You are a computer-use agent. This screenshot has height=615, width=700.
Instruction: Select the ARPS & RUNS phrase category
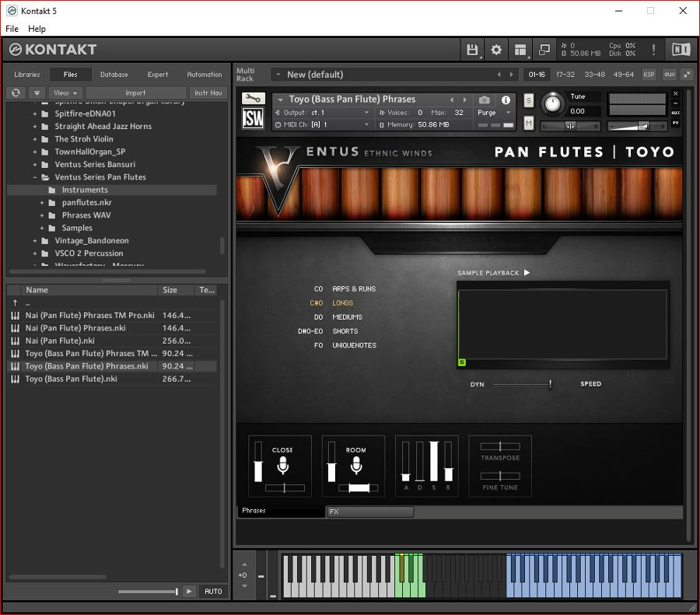[x=354, y=288]
